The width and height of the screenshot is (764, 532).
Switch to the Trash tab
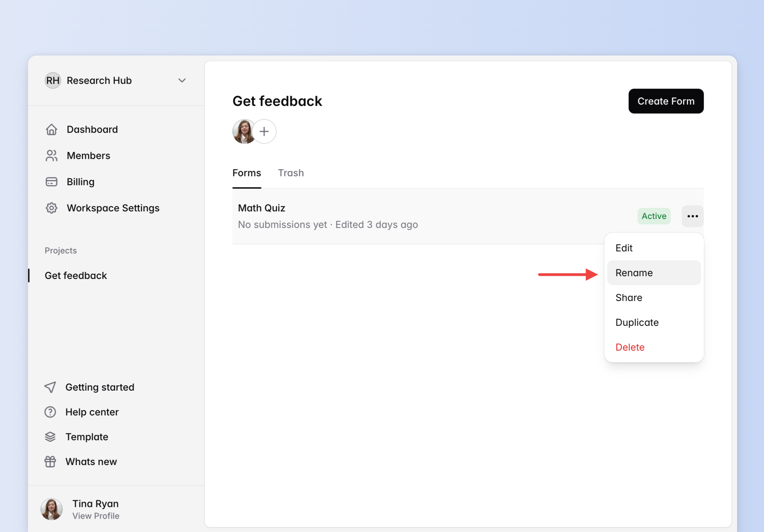point(291,173)
